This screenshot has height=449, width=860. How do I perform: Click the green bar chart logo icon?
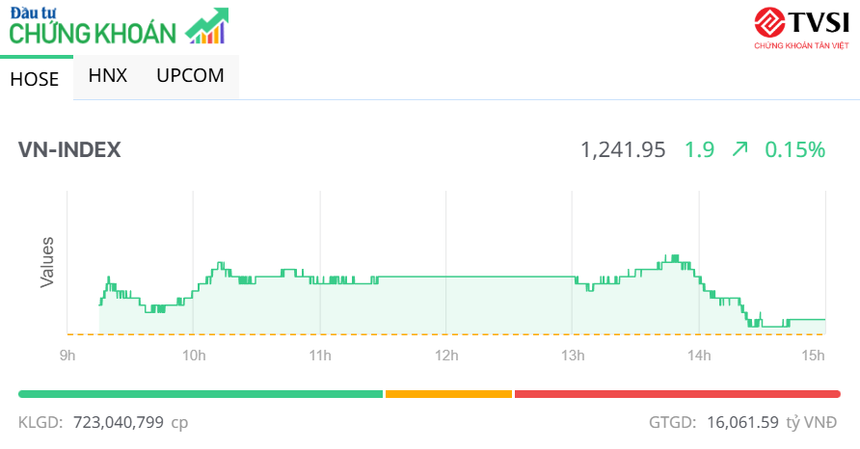tap(208, 27)
